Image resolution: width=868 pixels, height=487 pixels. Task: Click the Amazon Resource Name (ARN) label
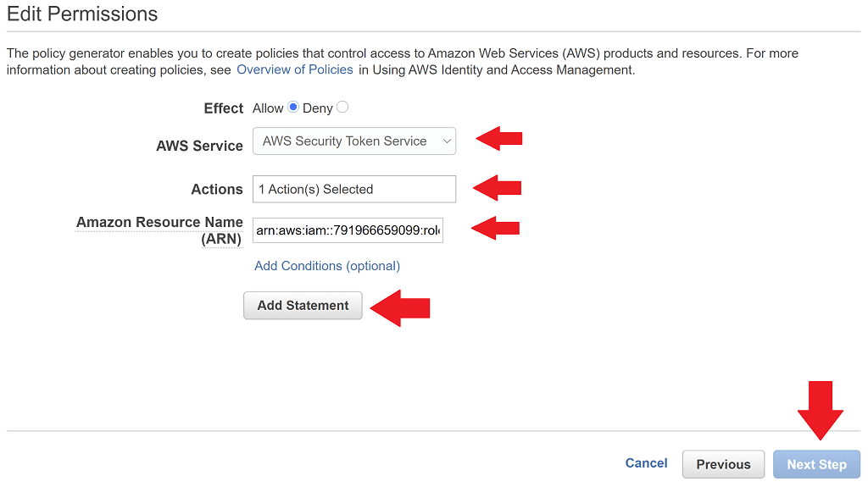tap(159, 230)
